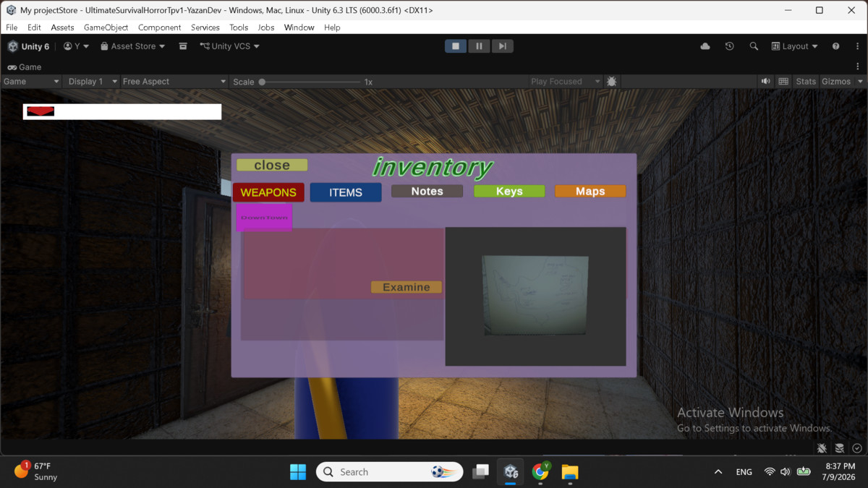Toggle the Stats overlay
This screenshot has height=488, width=868.
pos(806,82)
